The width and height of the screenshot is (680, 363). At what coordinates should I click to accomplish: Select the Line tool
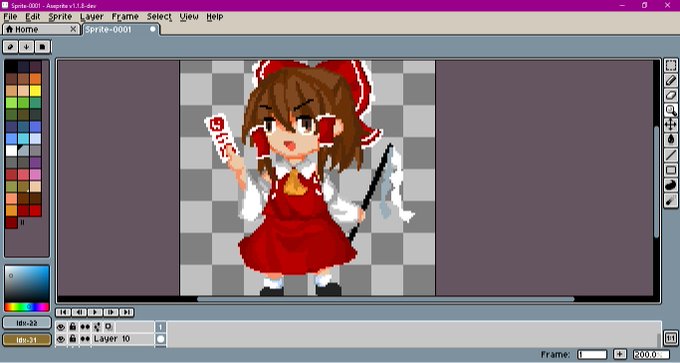[x=670, y=155]
